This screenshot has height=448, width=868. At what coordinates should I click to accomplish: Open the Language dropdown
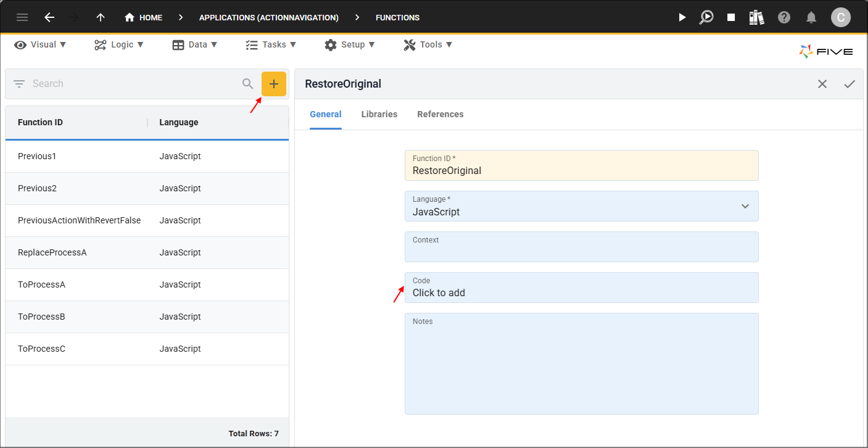582,206
